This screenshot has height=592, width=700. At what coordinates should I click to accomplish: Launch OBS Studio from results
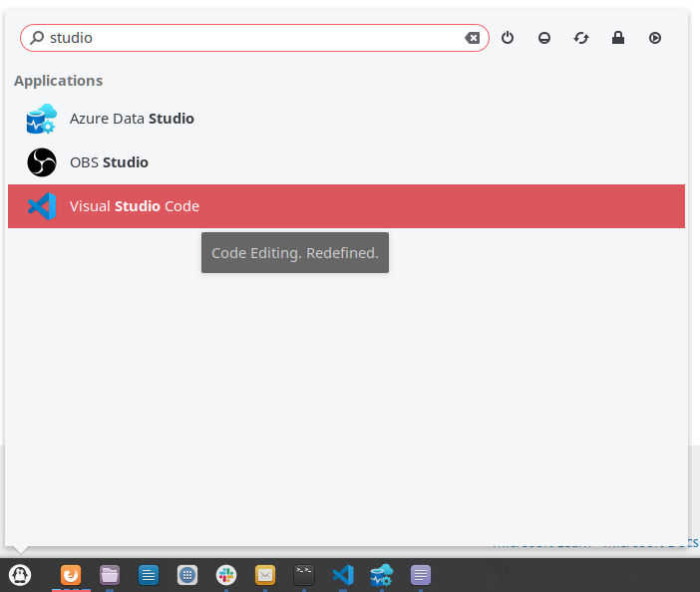coord(346,162)
